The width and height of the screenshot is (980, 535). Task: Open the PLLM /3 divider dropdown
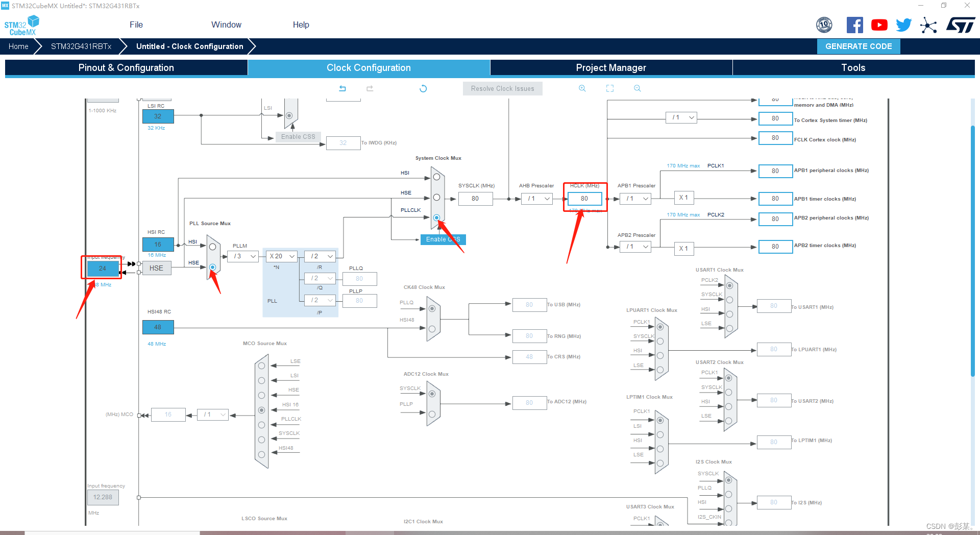pyautogui.click(x=243, y=256)
